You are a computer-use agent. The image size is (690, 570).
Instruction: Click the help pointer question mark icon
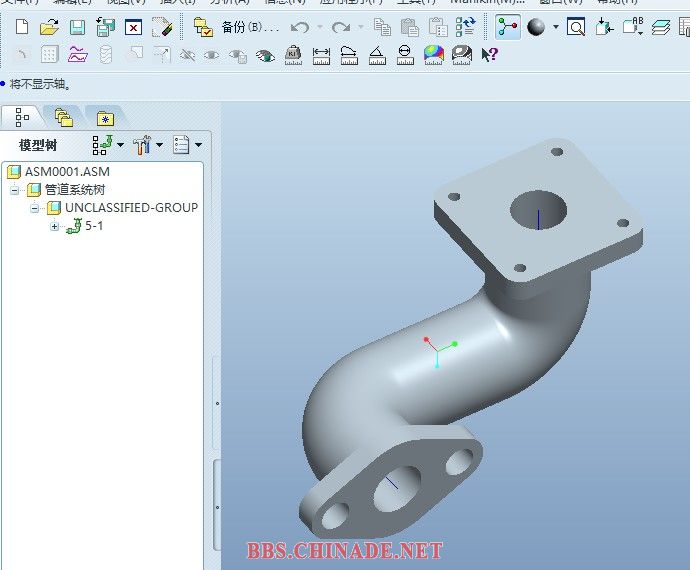[489, 54]
